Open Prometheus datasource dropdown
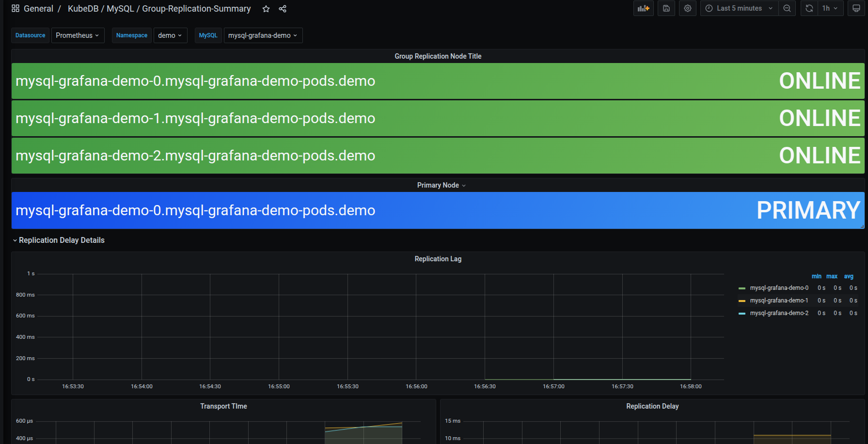 point(78,35)
